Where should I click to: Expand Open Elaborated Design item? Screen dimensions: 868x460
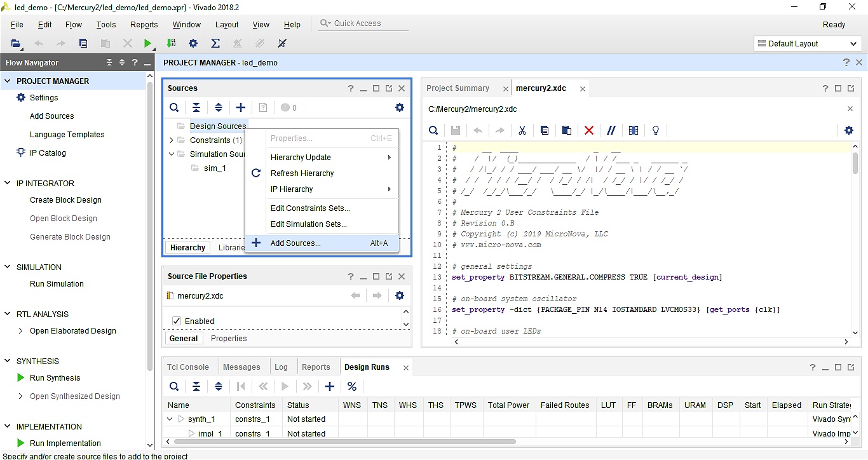(x=20, y=330)
